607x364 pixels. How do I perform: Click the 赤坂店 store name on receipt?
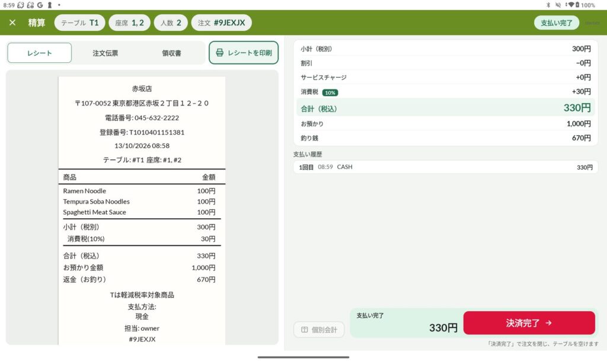point(142,89)
